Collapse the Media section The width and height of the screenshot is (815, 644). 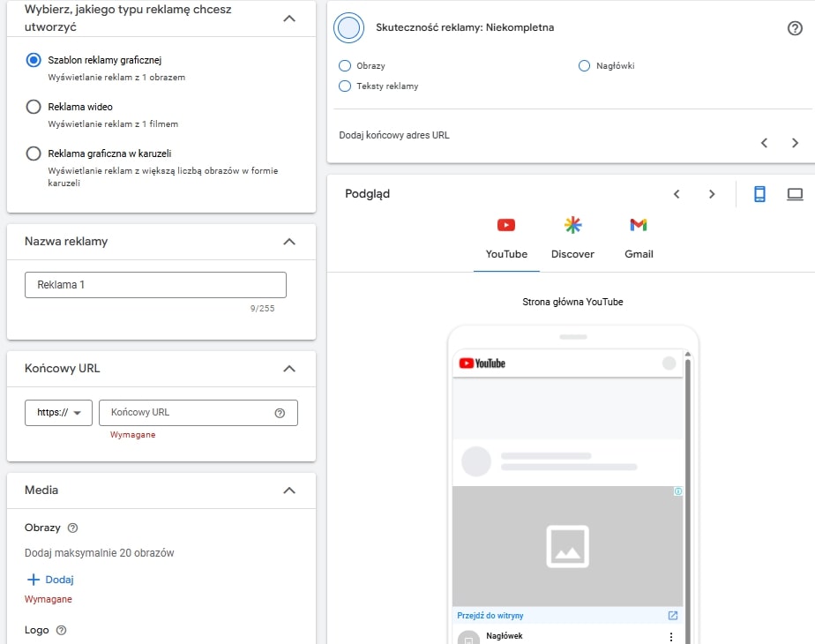point(288,490)
